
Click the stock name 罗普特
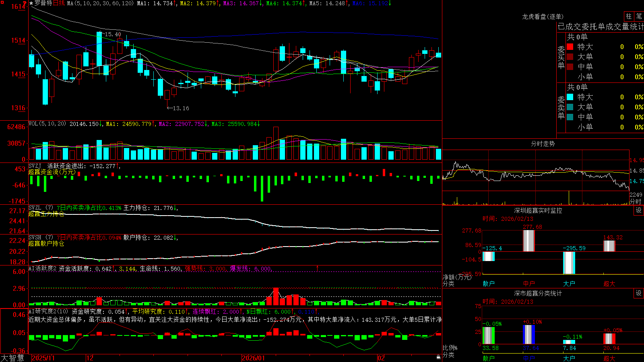point(43,3)
